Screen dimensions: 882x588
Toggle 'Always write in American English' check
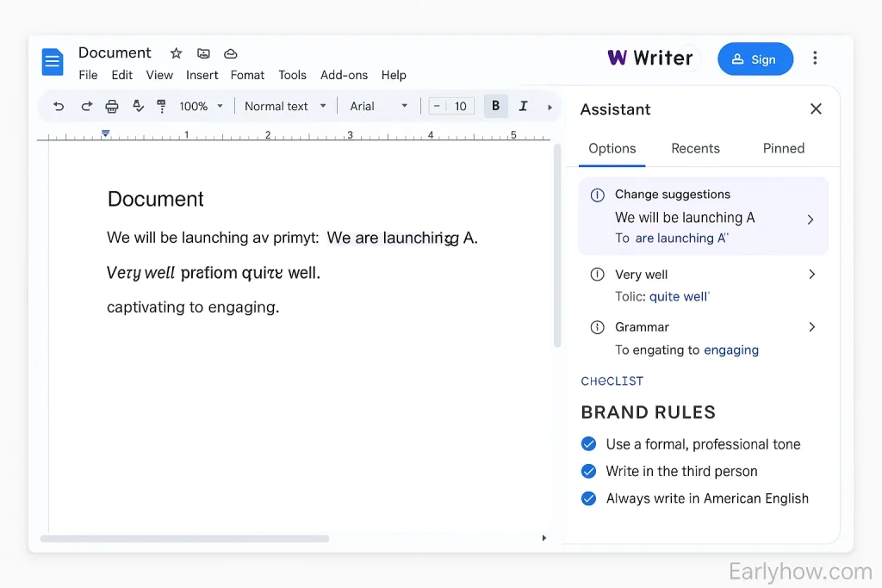click(x=588, y=498)
